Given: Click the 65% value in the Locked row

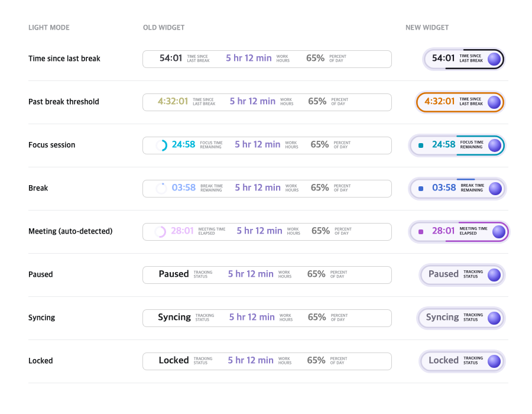Looking at the screenshot, I should 316,360.
